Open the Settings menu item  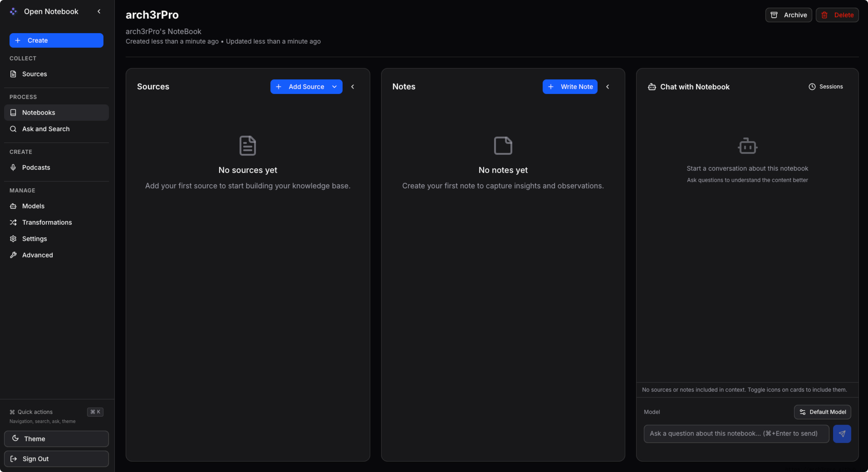(x=34, y=239)
